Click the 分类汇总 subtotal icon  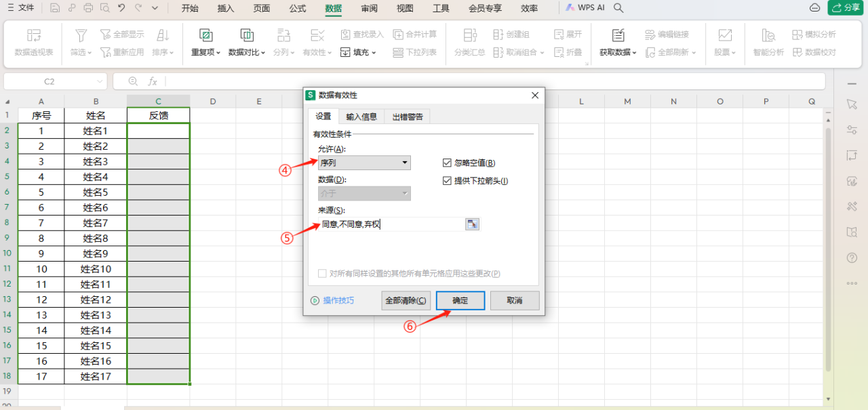tap(469, 35)
